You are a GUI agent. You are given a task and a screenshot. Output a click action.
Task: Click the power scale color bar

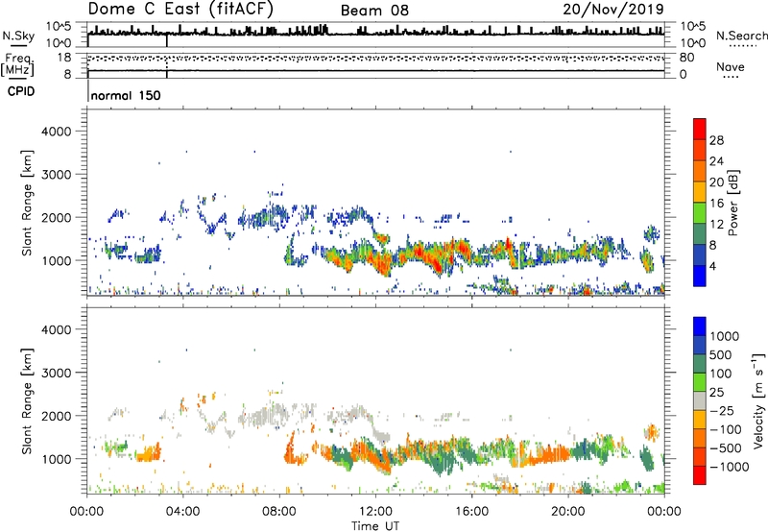700,203
